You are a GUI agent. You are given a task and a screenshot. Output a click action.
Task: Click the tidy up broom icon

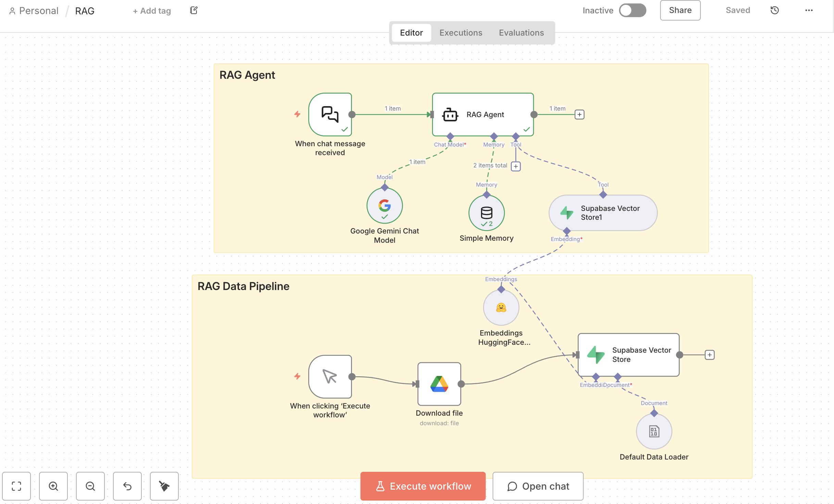(164, 486)
